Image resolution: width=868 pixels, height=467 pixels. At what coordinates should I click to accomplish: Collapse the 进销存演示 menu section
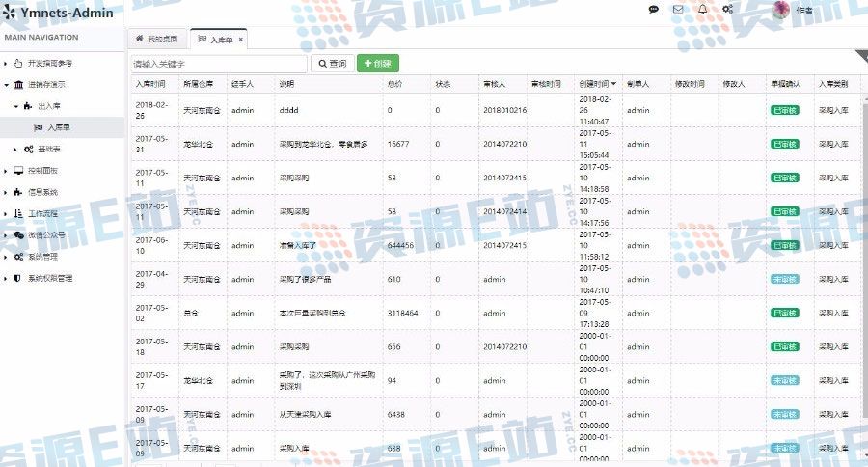pos(46,85)
